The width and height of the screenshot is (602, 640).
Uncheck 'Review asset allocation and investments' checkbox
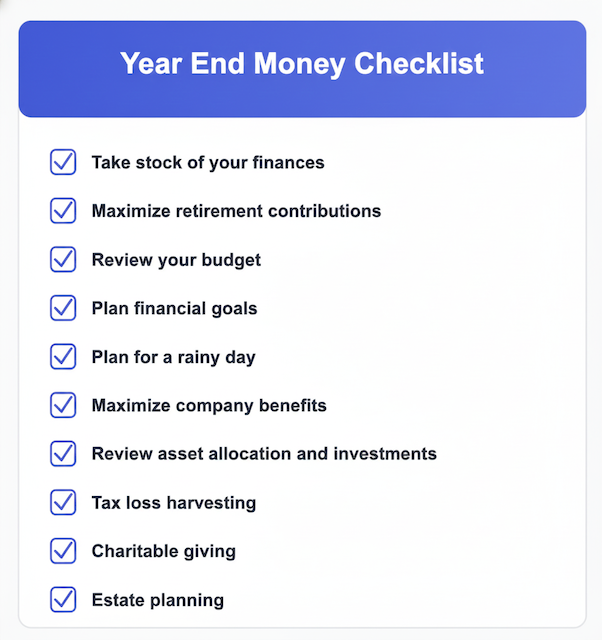tap(63, 453)
